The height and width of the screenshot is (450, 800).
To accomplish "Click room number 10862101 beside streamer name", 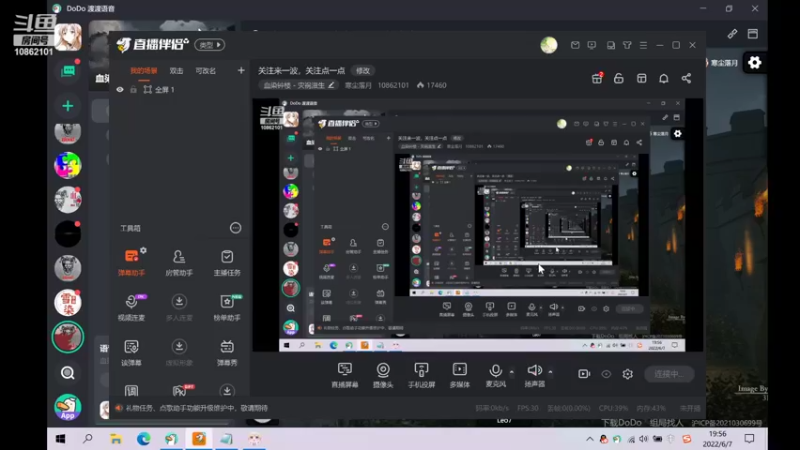I will point(393,85).
